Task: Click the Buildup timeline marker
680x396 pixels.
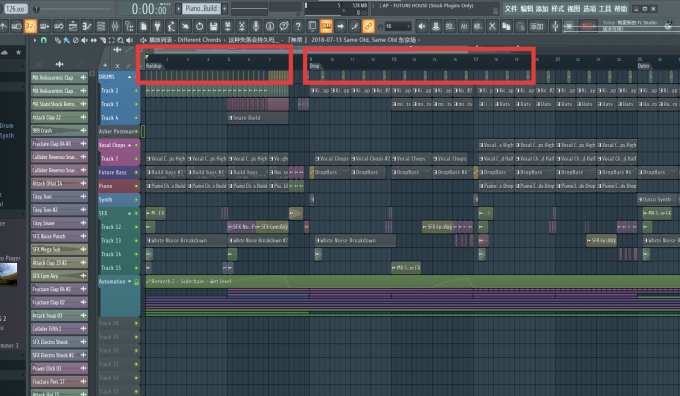Action: tap(154, 66)
